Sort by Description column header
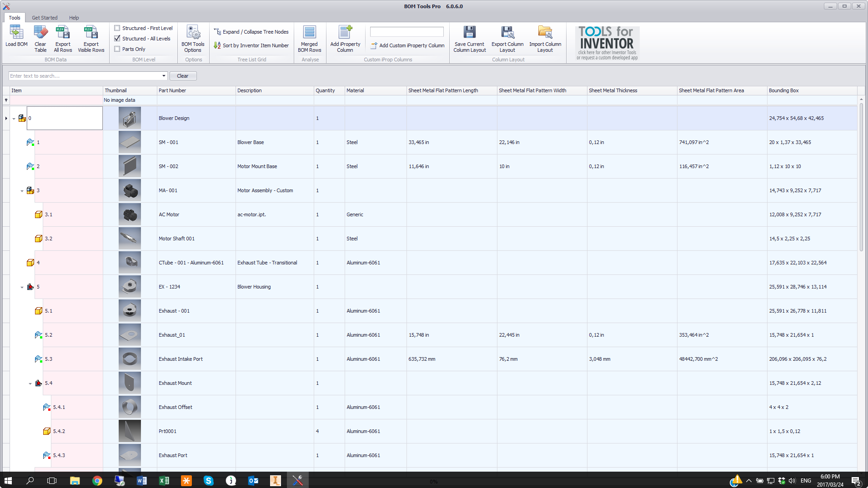The image size is (868, 488). (x=274, y=90)
